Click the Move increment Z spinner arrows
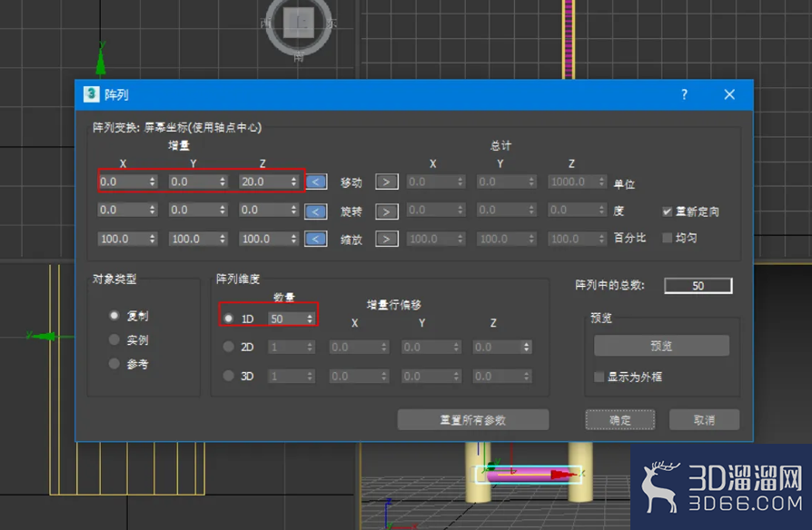This screenshot has height=530, width=812. pyautogui.click(x=293, y=182)
